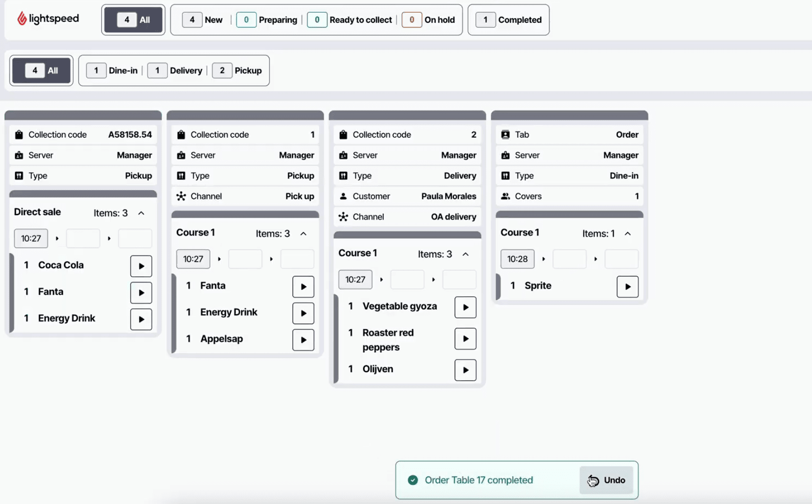Advance the Sprite item to next stage
The image size is (812, 504).
(x=627, y=287)
